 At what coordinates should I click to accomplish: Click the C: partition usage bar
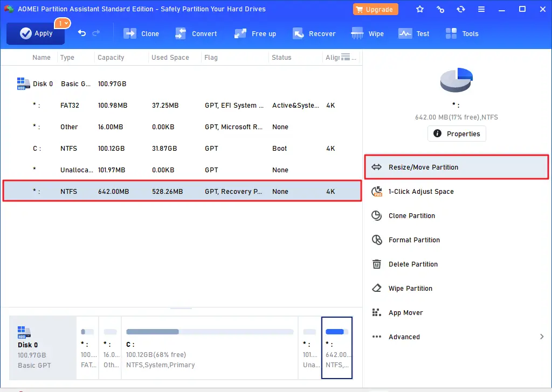(x=210, y=332)
